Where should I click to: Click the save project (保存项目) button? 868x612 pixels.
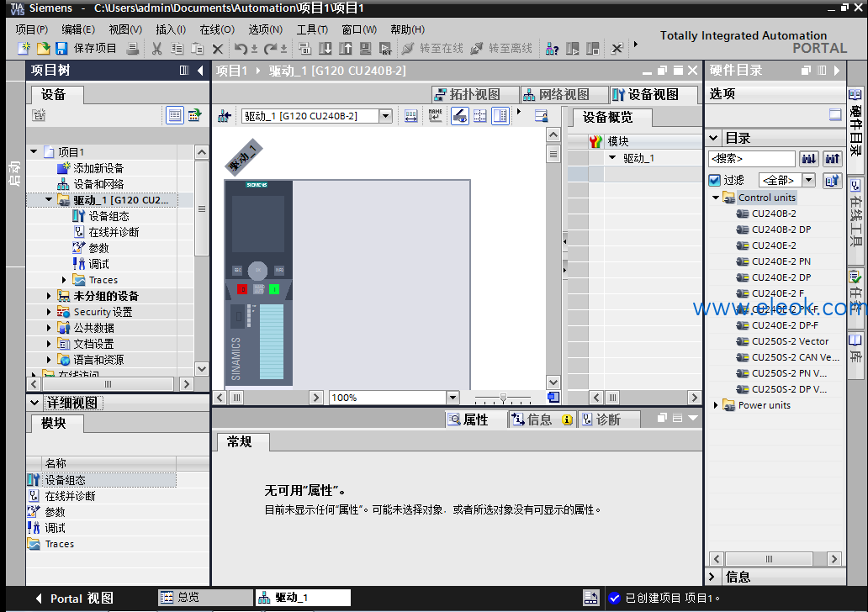86,49
